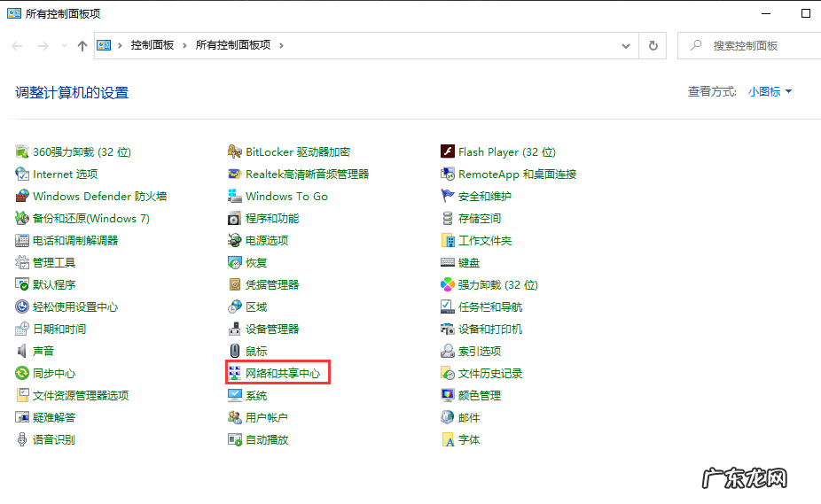This screenshot has height=504, width=821.
Task: Open the 疑难解答 link
Action: click(x=54, y=418)
